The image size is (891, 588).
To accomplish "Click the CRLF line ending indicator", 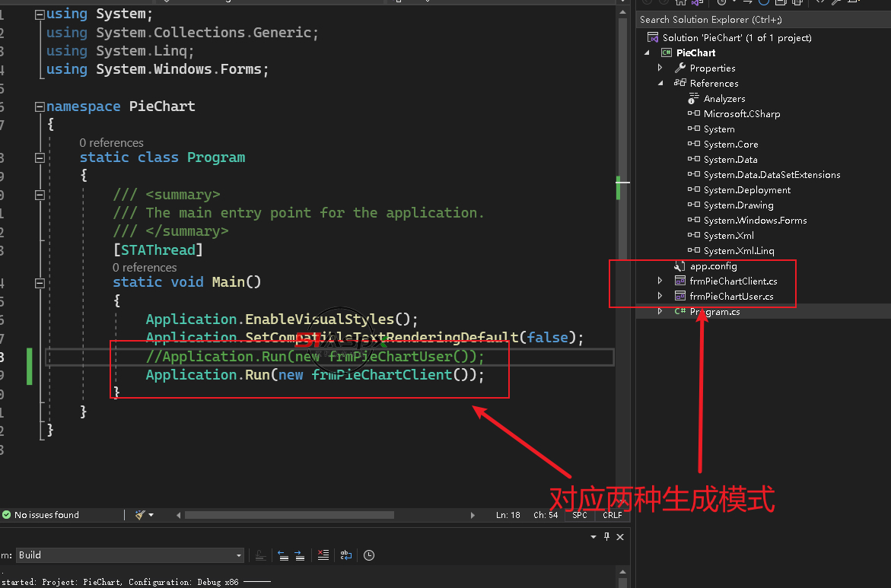I will pos(612,515).
